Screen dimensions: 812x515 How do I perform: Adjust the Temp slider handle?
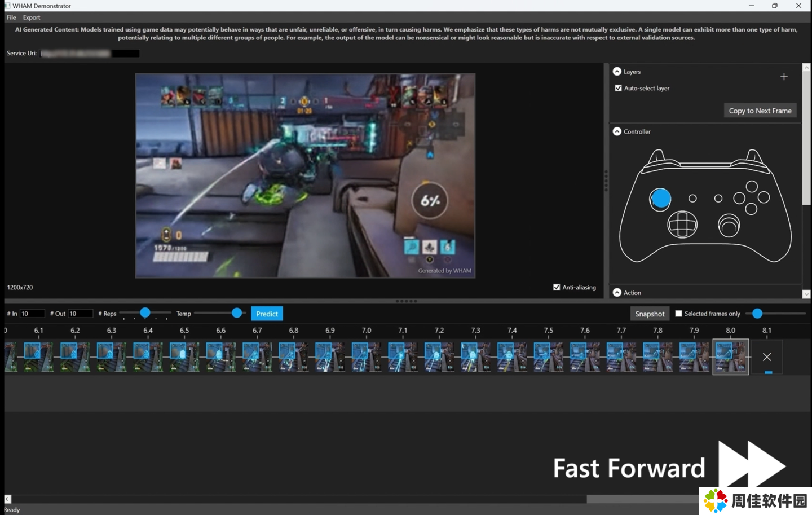[237, 312]
